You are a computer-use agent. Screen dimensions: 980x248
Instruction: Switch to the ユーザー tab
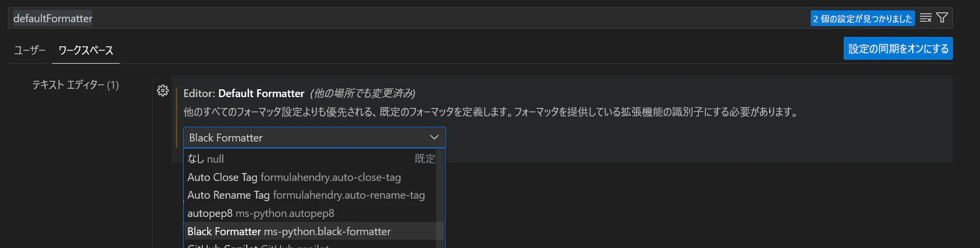(x=30, y=50)
